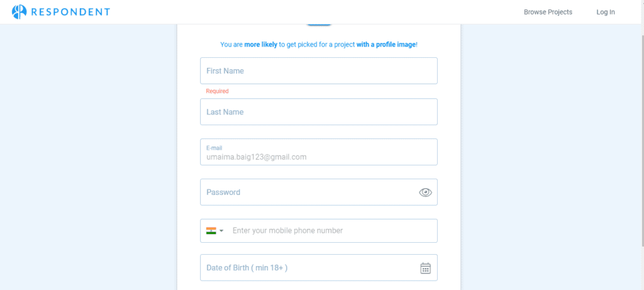Open the date of birth calendar icon
644x290 pixels.
click(426, 268)
